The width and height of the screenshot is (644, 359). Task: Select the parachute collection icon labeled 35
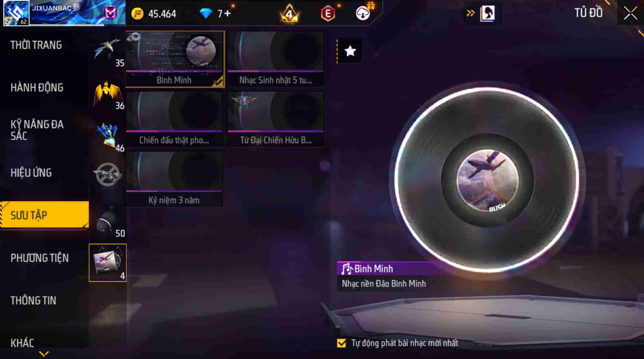pos(108,51)
